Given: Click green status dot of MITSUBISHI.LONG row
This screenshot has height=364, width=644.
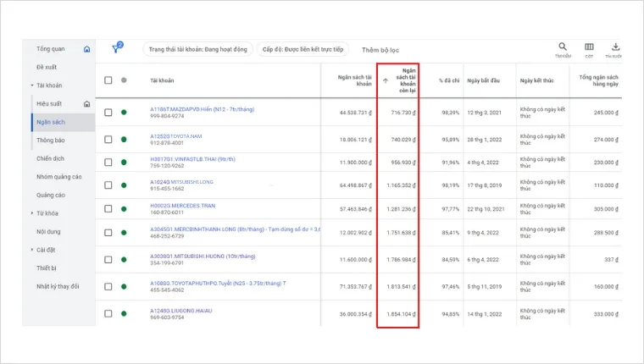Looking at the screenshot, I should pyautogui.click(x=124, y=185).
